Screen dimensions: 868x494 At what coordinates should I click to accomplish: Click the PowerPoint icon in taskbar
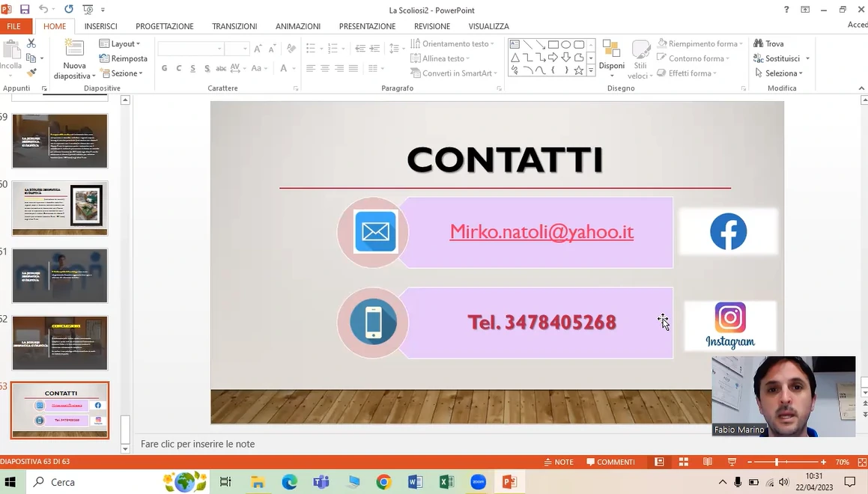509,482
